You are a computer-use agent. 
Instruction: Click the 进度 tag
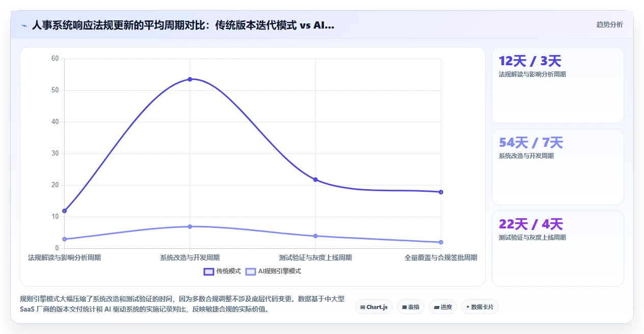443,307
